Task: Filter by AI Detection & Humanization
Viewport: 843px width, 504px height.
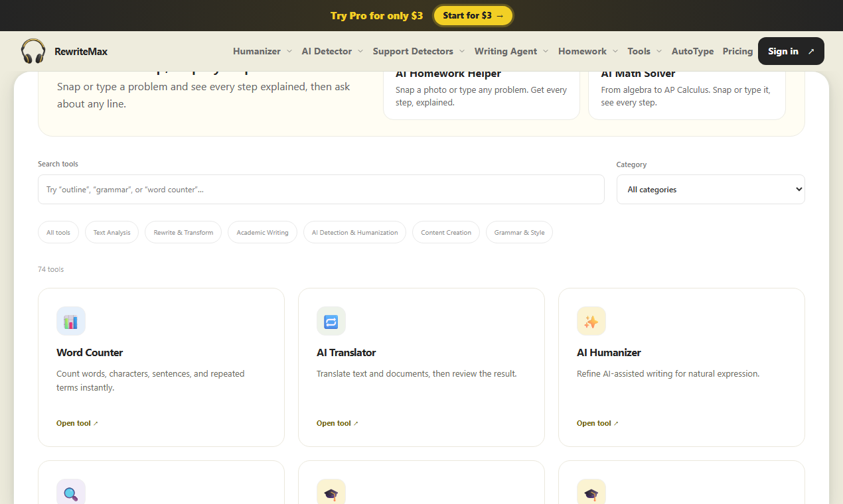Action: coord(354,232)
